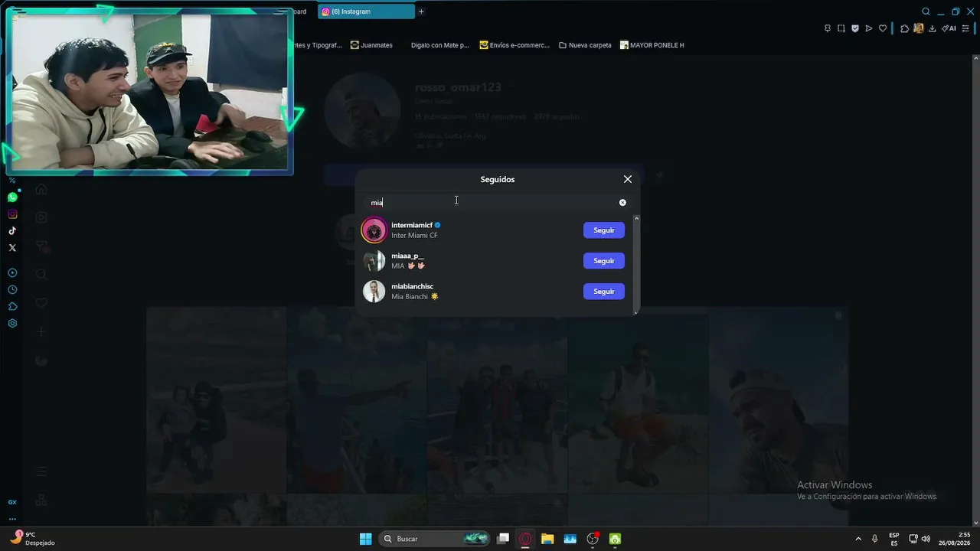Open the miaaa_p__ profile picture
The height and width of the screenshot is (551, 980).
[x=374, y=261]
